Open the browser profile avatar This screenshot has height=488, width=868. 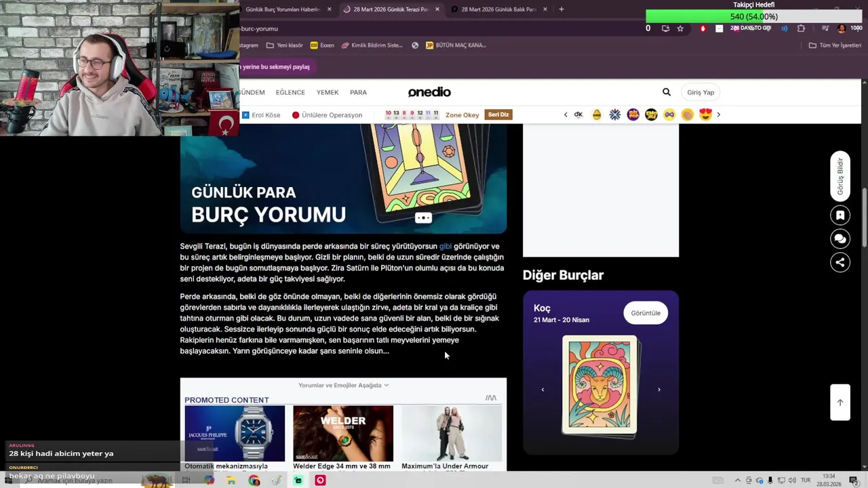[842, 28]
